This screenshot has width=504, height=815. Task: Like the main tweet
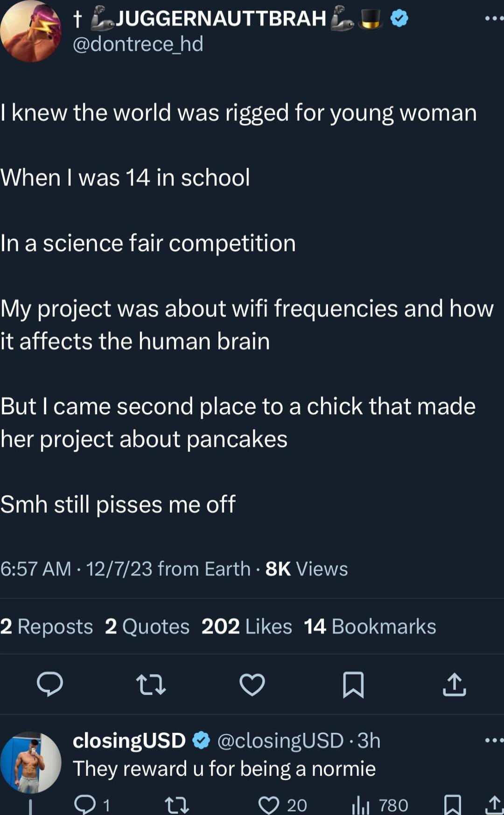click(252, 685)
